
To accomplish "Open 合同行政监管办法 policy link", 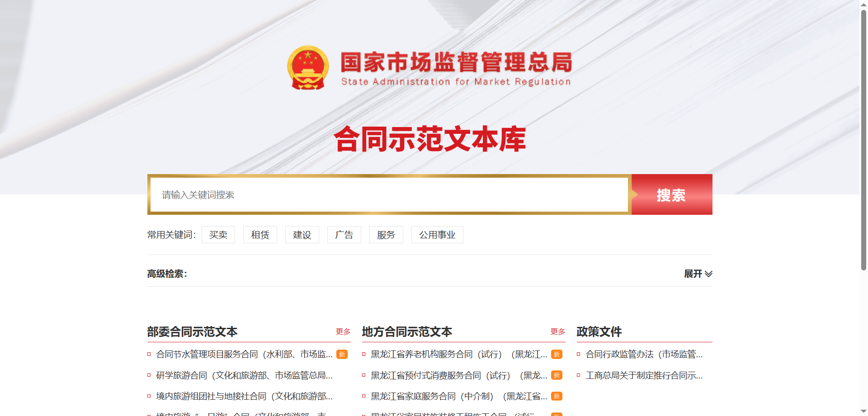I will (x=644, y=355).
